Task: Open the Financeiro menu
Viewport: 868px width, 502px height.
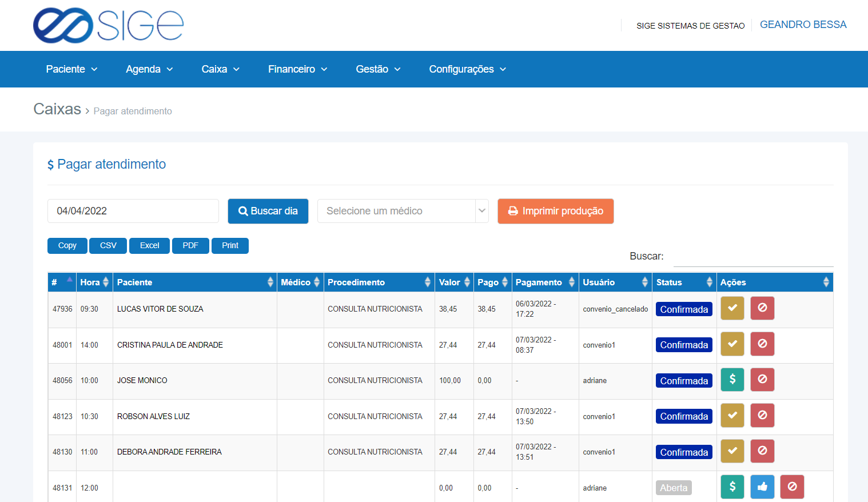Action: tap(297, 69)
